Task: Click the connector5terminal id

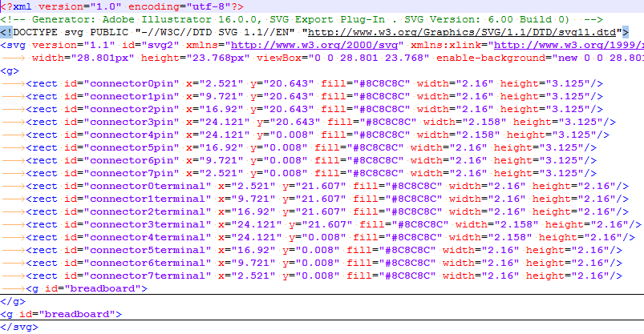Action: point(138,250)
